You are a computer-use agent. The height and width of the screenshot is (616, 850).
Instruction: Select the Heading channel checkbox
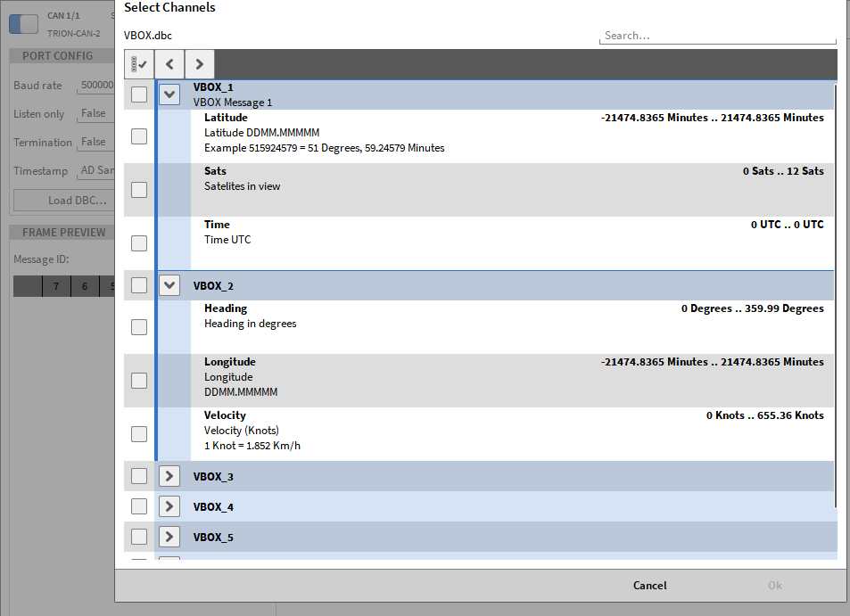point(139,327)
